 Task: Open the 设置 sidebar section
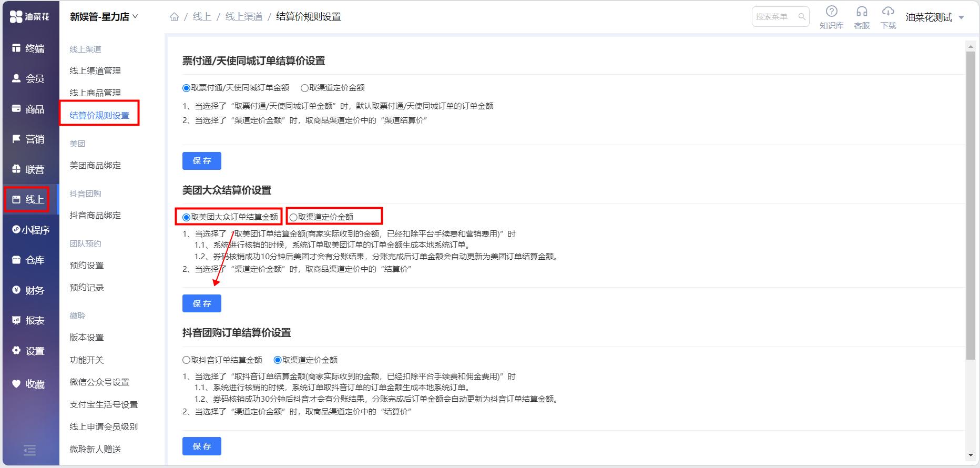tap(29, 351)
